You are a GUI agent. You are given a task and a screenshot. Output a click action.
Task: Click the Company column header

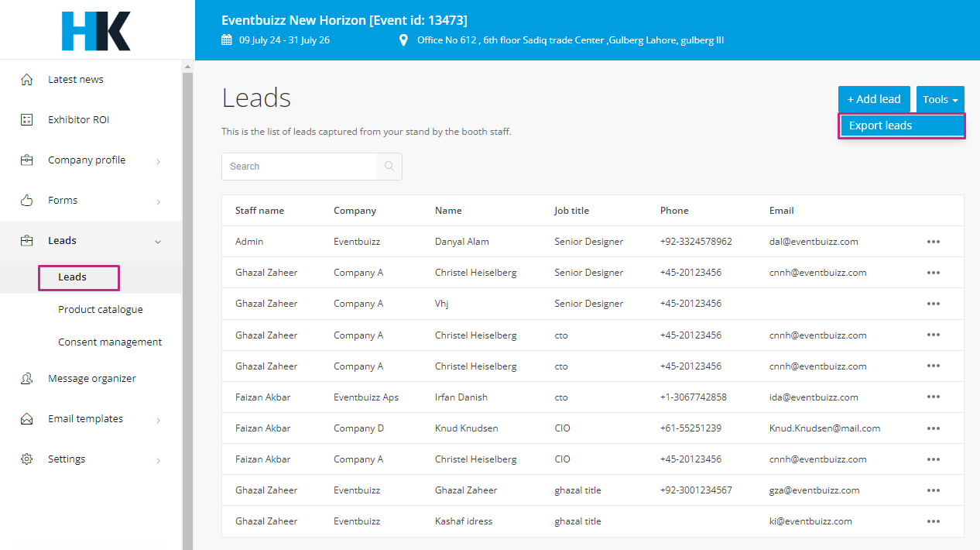(x=355, y=211)
